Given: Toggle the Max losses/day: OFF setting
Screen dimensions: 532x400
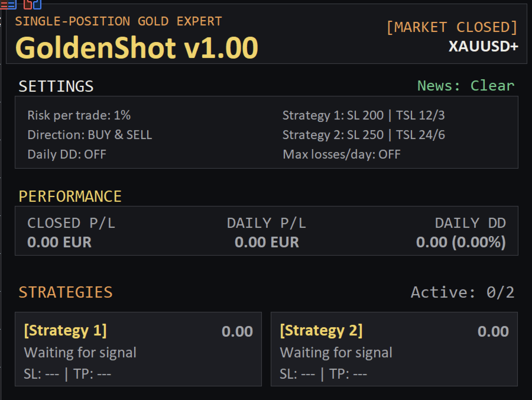Looking at the screenshot, I should coord(342,154).
